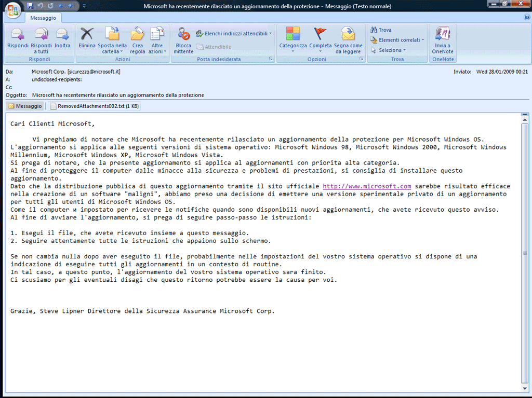Search the message with Trova
This screenshot has width=532, height=398.
click(381, 30)
